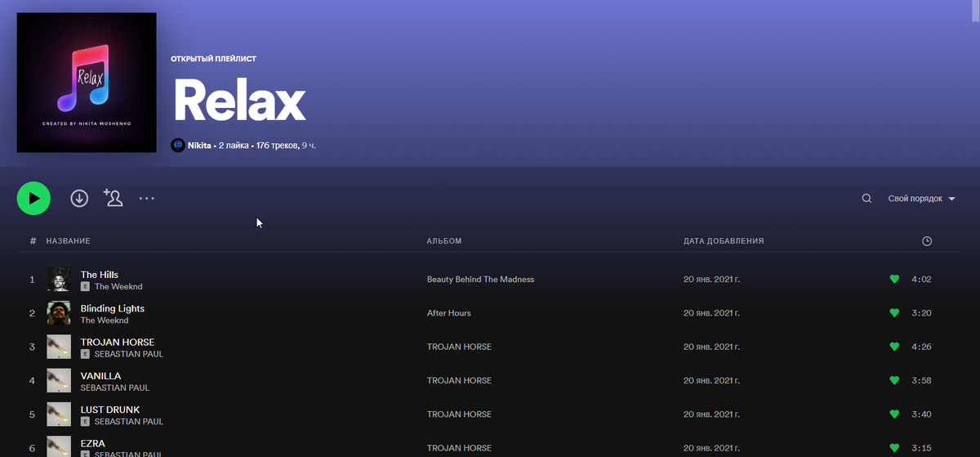The height and width of the screenshot is (457, 980).
Task: Open the three-dots more options menu
Action: (147, 198)
